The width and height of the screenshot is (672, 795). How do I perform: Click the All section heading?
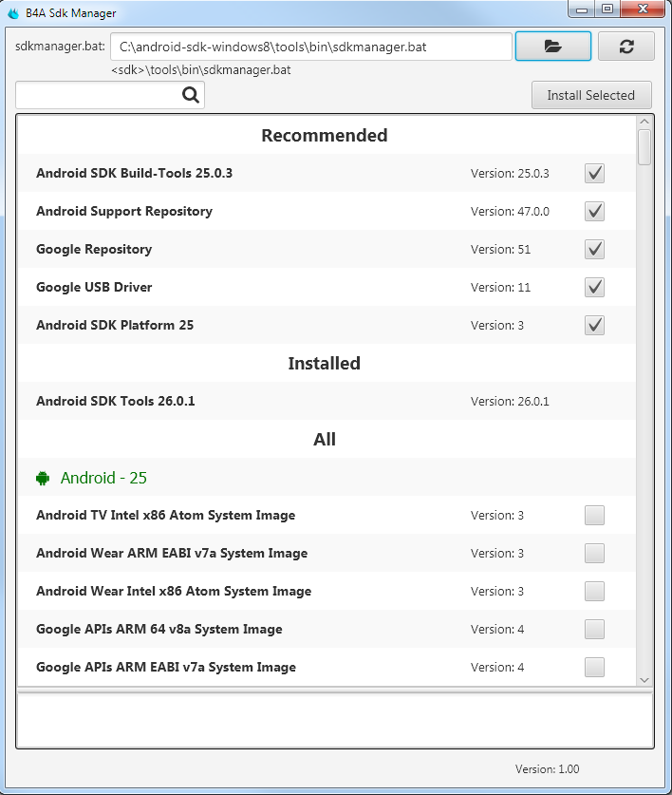[325, 439]
